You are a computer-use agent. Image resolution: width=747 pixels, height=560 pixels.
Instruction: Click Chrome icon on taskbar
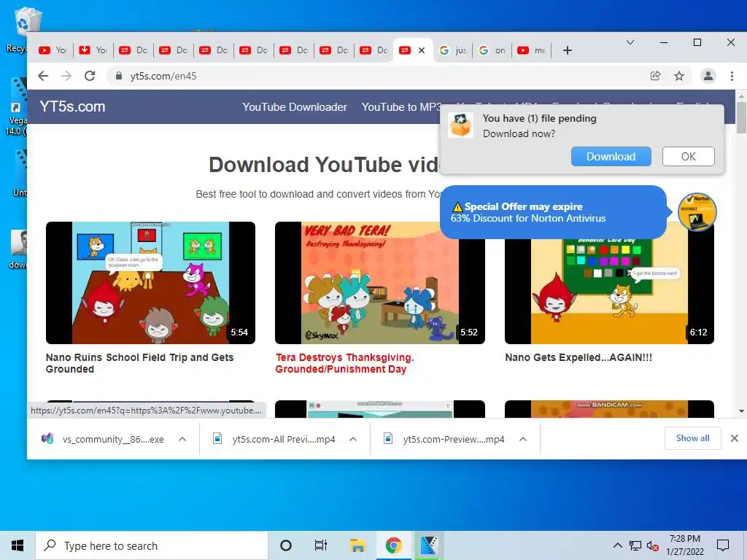[x=393, y=545]
